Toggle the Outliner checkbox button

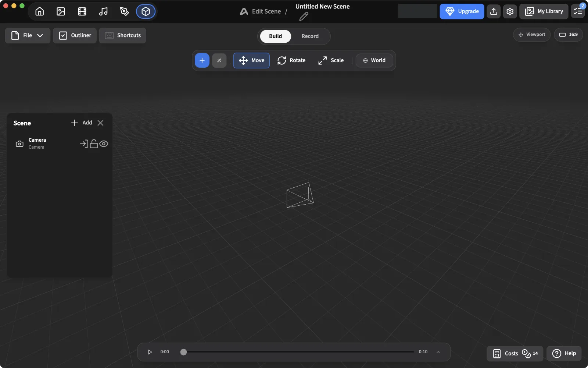click(x=75, y=35)
